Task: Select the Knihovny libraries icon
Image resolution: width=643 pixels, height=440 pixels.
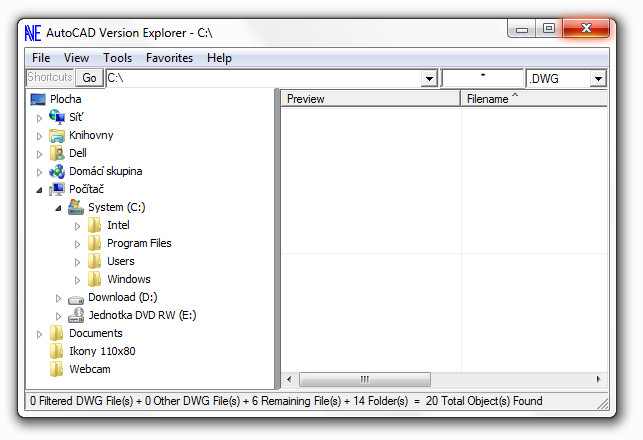Action: (x=57, y=135)
